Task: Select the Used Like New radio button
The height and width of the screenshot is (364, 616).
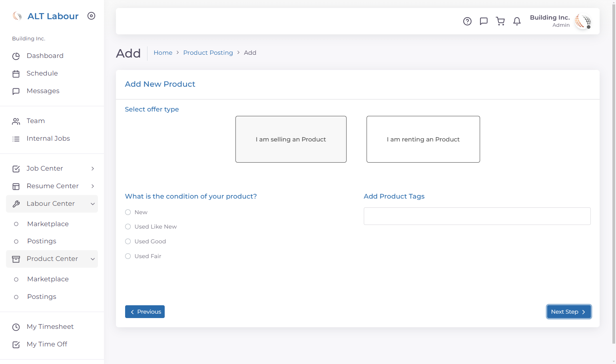Action: [128, 227]
